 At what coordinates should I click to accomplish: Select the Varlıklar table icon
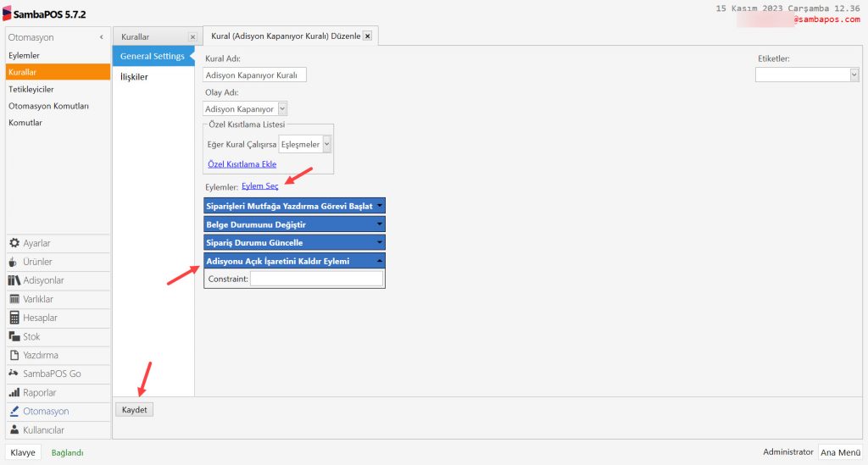(x=14, y=299)
